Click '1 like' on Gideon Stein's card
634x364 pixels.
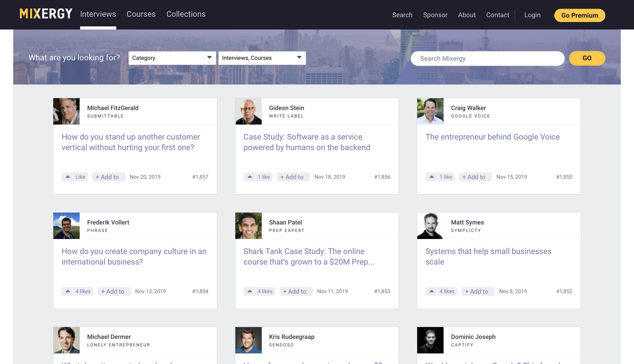tap(264, 177)
